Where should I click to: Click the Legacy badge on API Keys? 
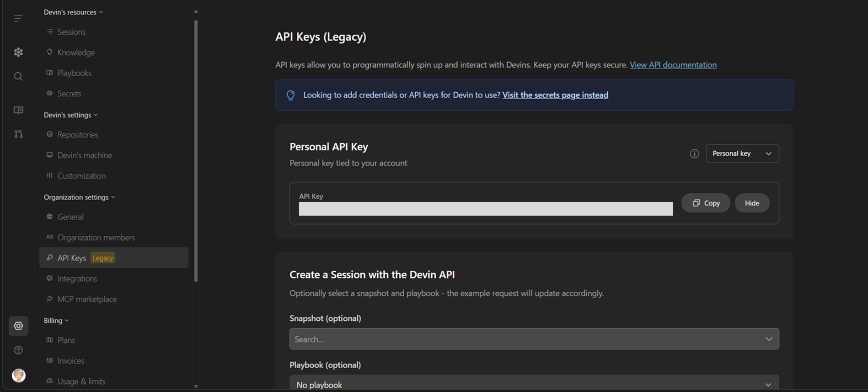[x=102, y=258]
